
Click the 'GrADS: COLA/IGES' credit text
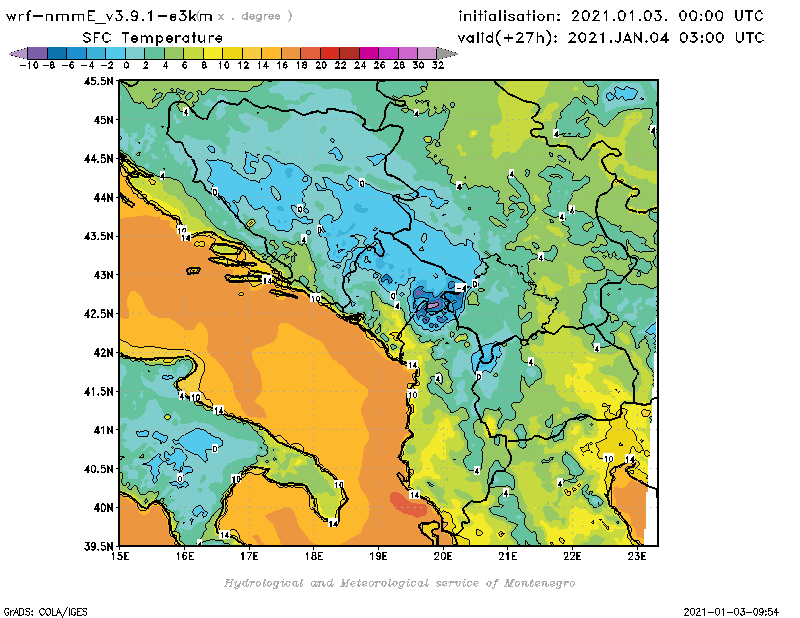click(46, 612)
